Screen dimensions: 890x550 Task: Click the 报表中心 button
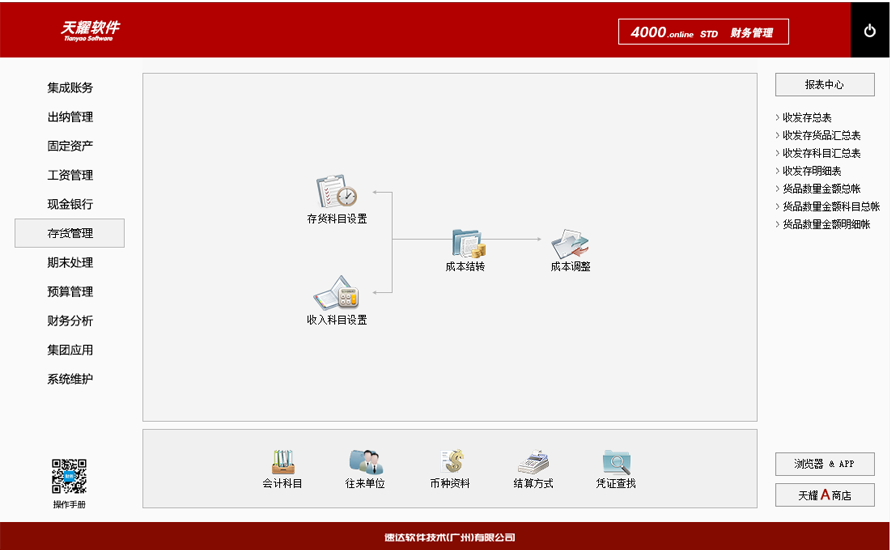tap(825, 85)
